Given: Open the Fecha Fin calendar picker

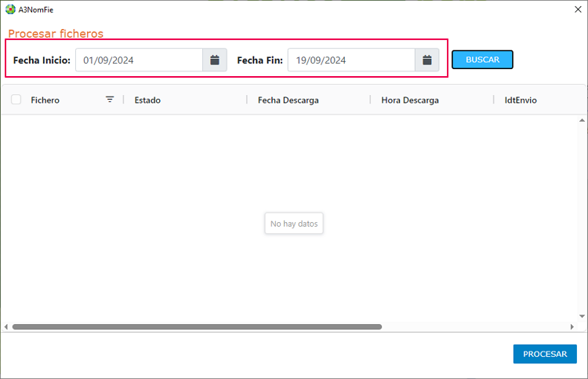Looking at the screenshot, I should coord(426,60).
